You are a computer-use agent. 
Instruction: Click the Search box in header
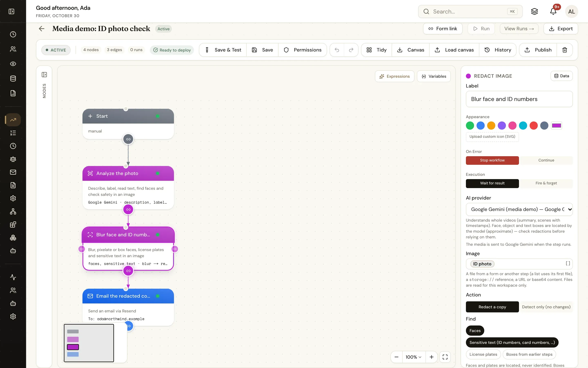470,11
